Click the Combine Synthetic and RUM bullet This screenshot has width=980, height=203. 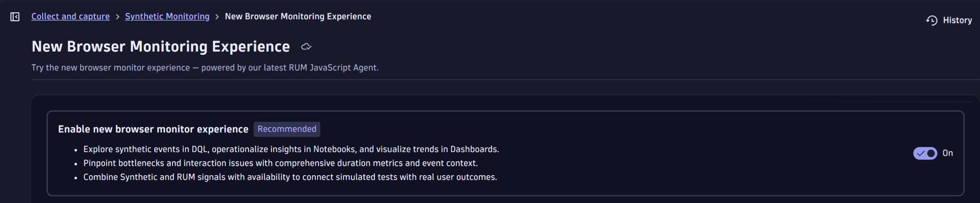tap(290, 177)
